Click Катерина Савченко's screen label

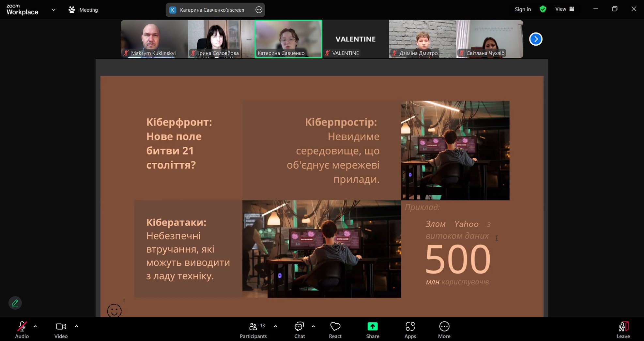click(212, 10)
